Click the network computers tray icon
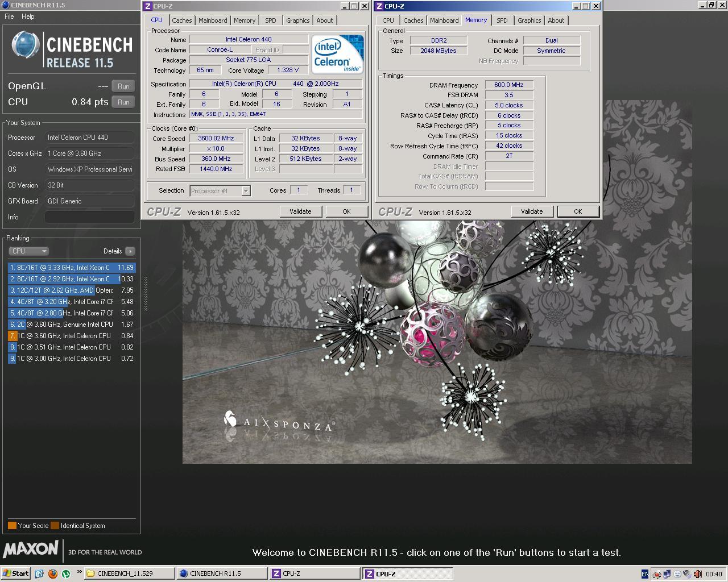This screenshot has height=582, width=728. (x=667, y=574)
